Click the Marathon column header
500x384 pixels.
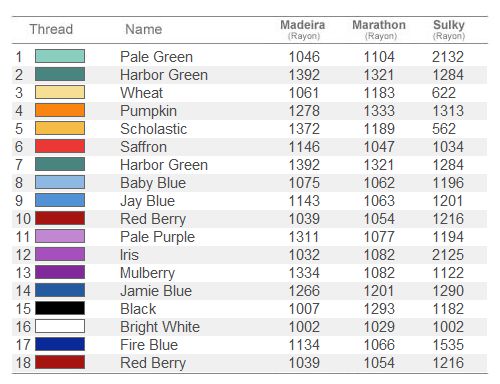coord(379,29)
